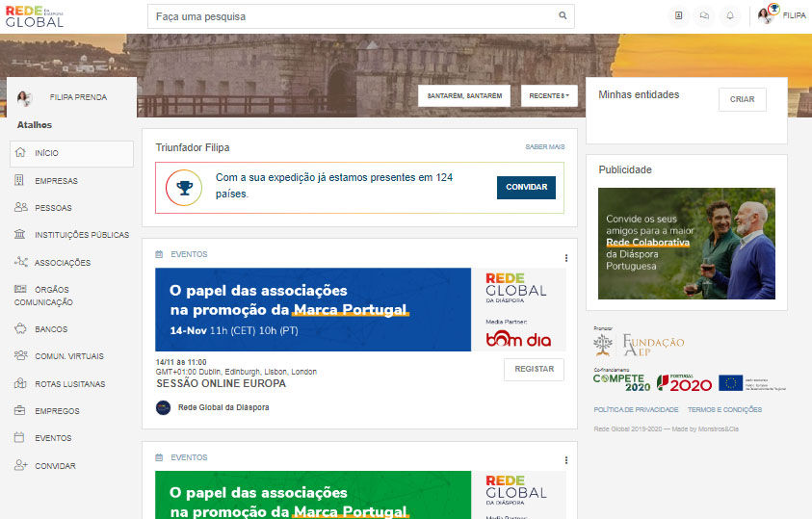Click the 'SESSÃO ONLINE EUROPA' event title
Screen dimensions: 812x519
pyautogui.click(x=222, y=383)
